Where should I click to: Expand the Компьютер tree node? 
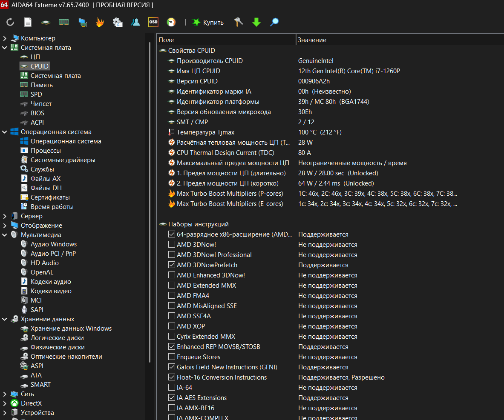(5, 38)
